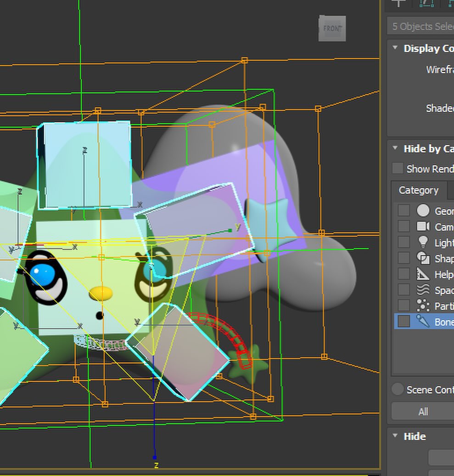The width and height of the screenshot is (454, 476).
Task: Click the Lights bulb icon in category list
Action: click(423, 242)
